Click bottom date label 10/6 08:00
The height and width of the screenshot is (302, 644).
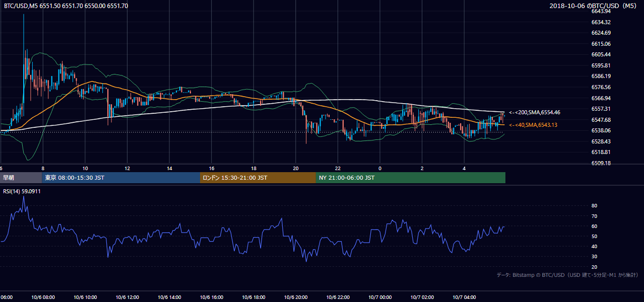point(43,297)
